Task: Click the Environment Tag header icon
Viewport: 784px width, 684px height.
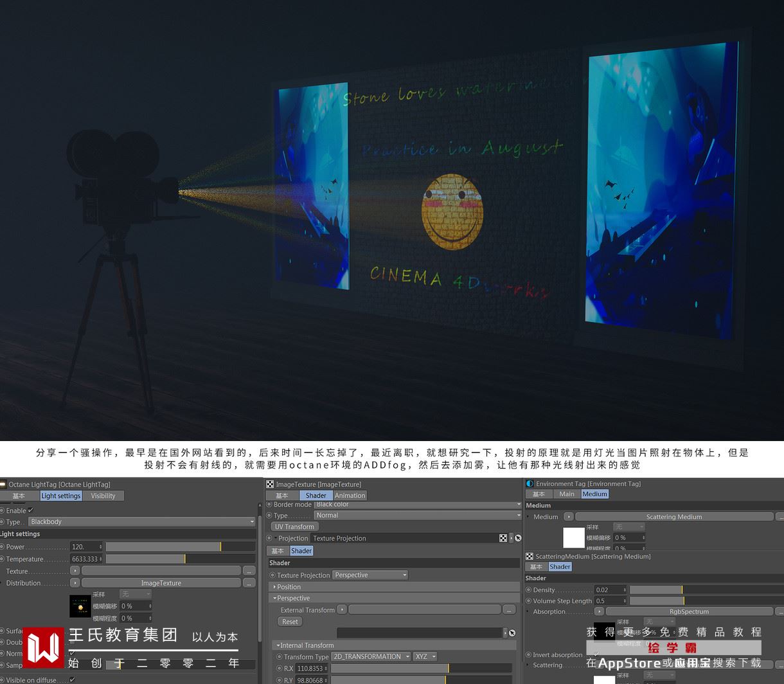Action: pyautogui.click(x=530, y=483)
